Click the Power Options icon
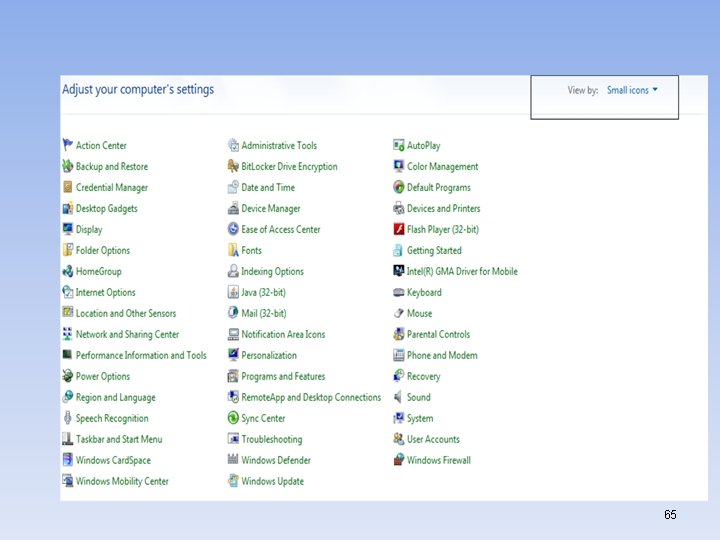 click(68, 376)
